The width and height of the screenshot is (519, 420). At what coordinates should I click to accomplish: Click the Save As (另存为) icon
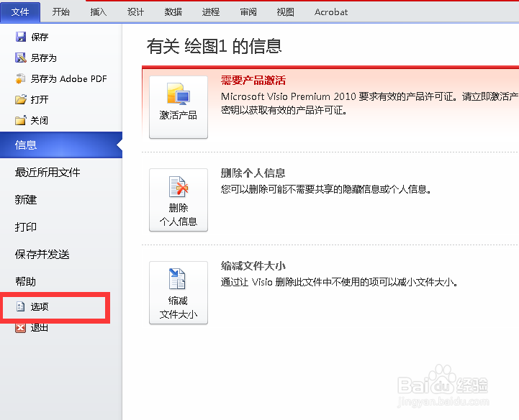click(21, 58)
